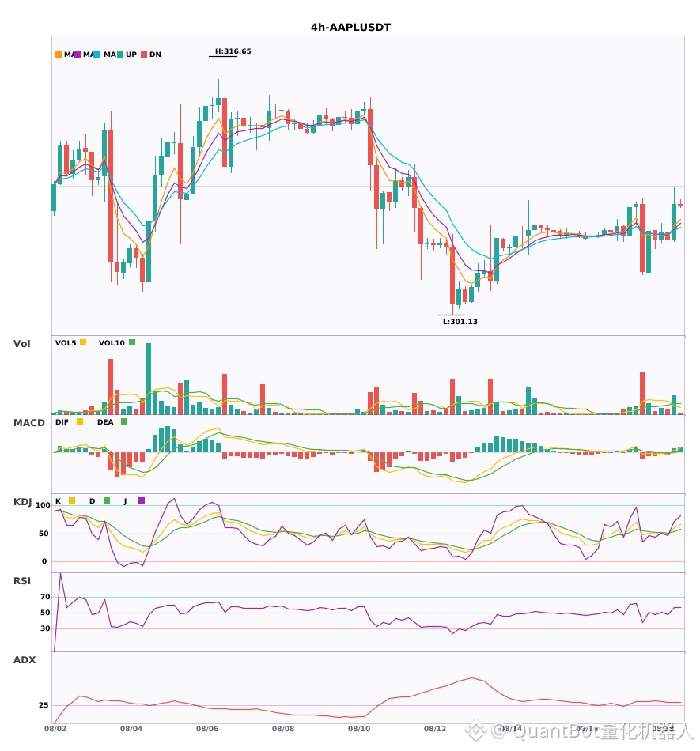
Task: Select the KDJ panel label
Action: 22,502
